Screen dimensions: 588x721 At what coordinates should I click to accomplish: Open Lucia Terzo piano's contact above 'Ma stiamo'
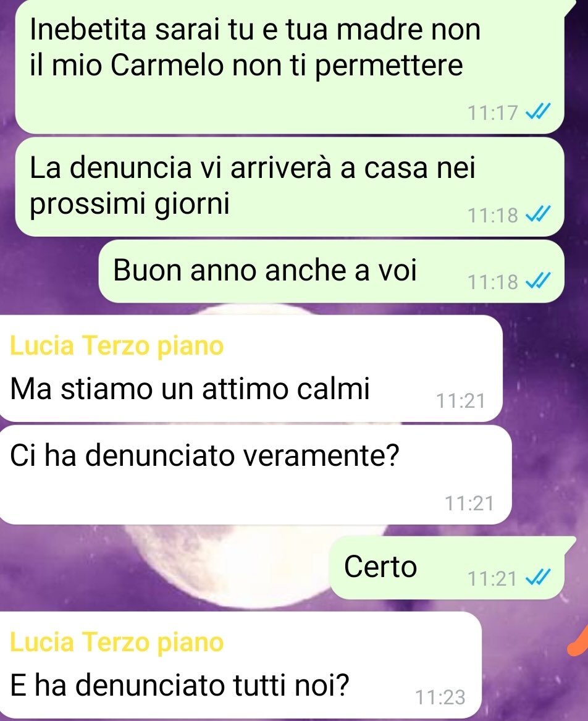point(117,345)
